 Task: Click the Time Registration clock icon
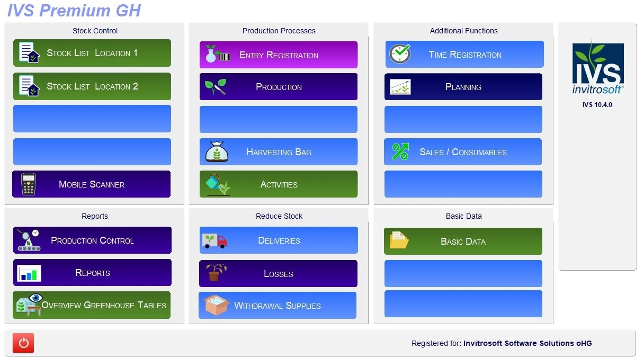[400, 54]
